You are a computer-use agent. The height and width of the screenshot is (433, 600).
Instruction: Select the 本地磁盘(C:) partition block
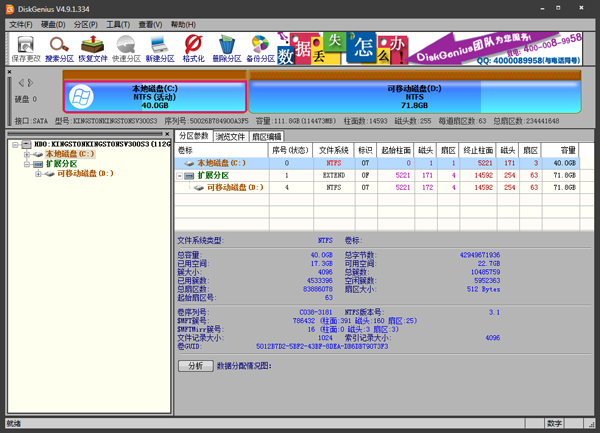tap(155, 97)
